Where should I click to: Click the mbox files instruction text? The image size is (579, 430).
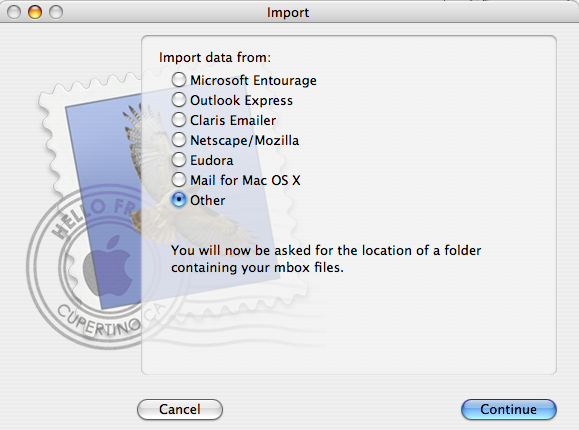[326, 259]
